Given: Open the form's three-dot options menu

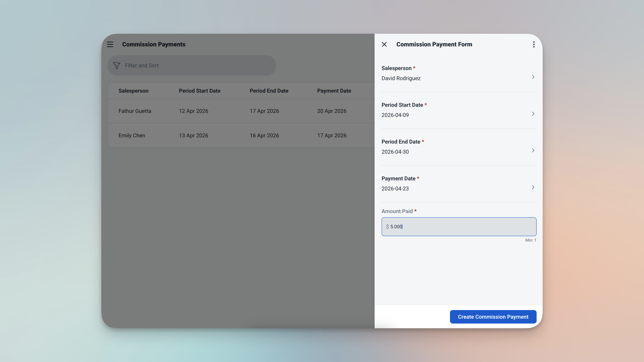Looking at the screenshot, I should [534, 45].
